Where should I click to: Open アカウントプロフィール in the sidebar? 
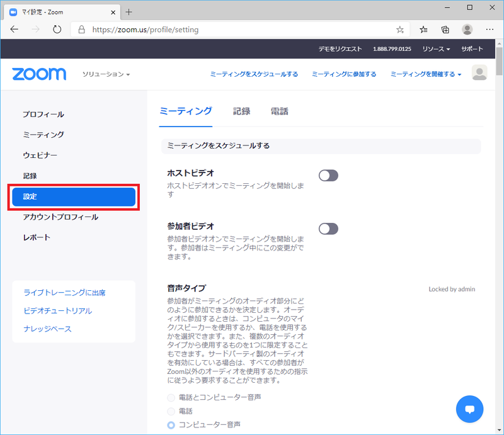tap(60, 217)
